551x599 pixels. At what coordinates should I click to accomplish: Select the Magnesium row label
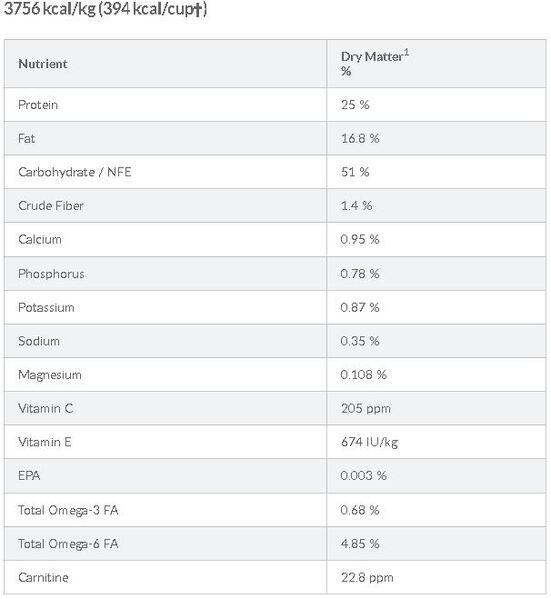50,375
